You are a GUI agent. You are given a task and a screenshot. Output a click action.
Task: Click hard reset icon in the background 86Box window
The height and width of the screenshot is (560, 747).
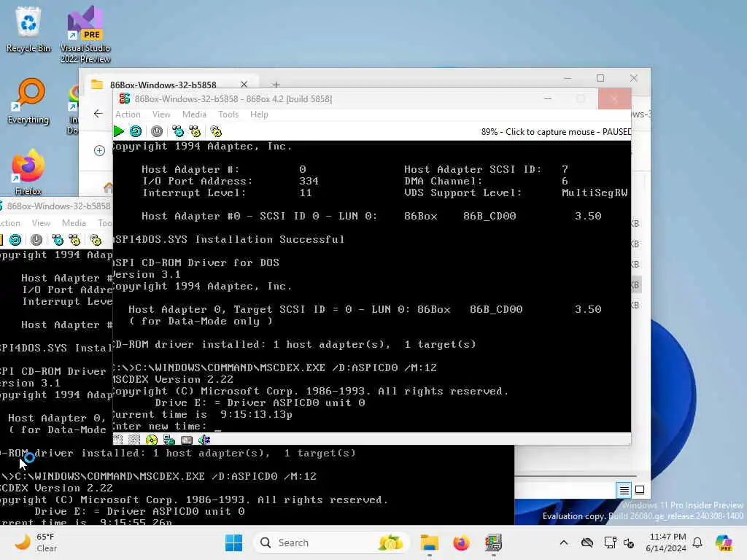click(15, 239)
